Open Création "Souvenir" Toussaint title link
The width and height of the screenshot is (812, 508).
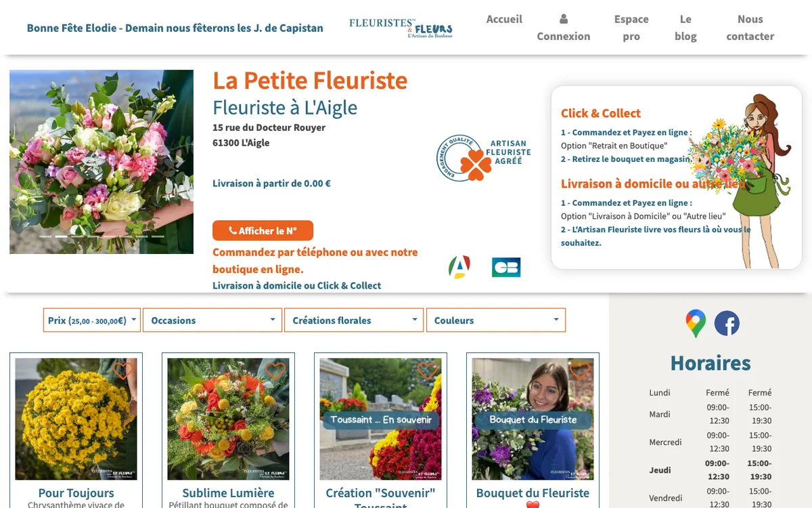pos(380,499)
